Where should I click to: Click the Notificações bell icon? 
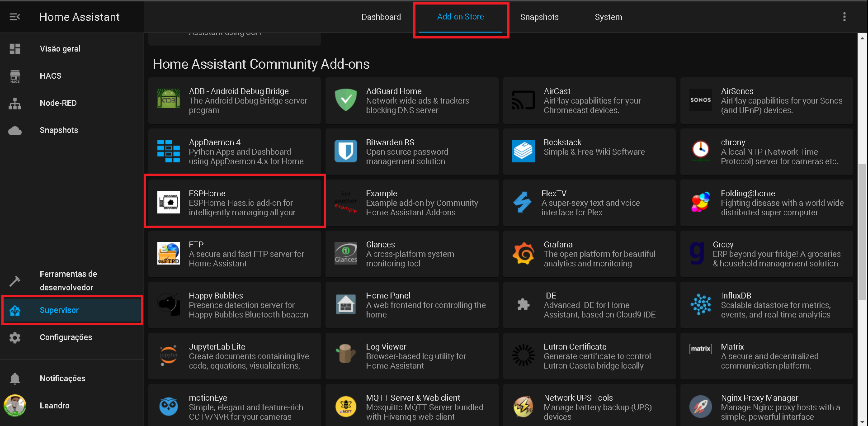click(x=15, y=379)
